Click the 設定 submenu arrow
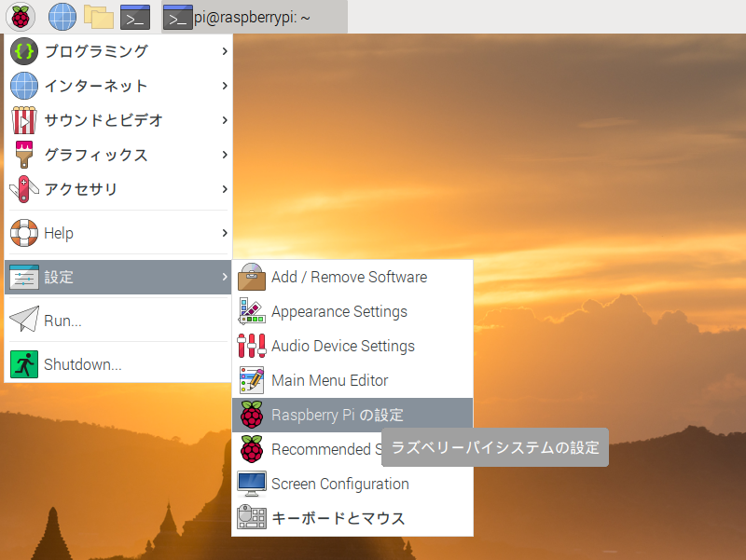This screenshot has width=746, height=560. pyautogui.click(x=225, y=277)
